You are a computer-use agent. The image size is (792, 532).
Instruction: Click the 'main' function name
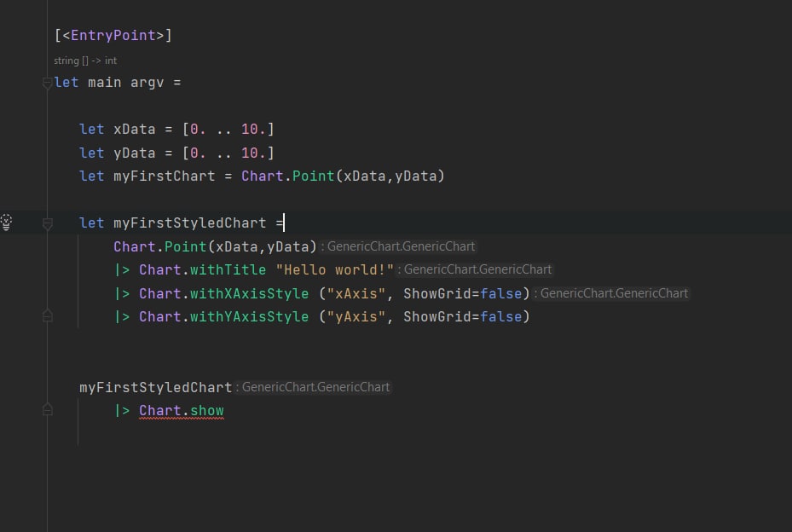point(105,83)
